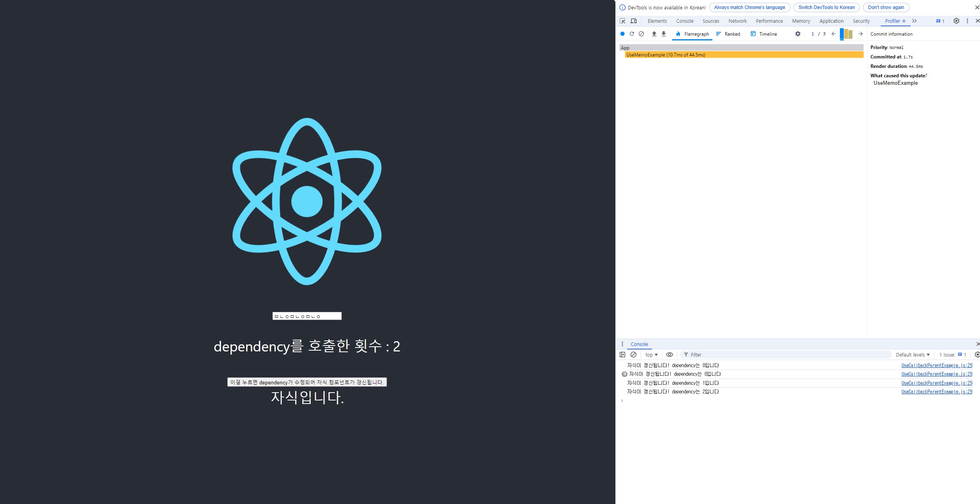Click Switch DevTools to Korean button
This screenshot has height=504, width=980.
pos(827,7)
